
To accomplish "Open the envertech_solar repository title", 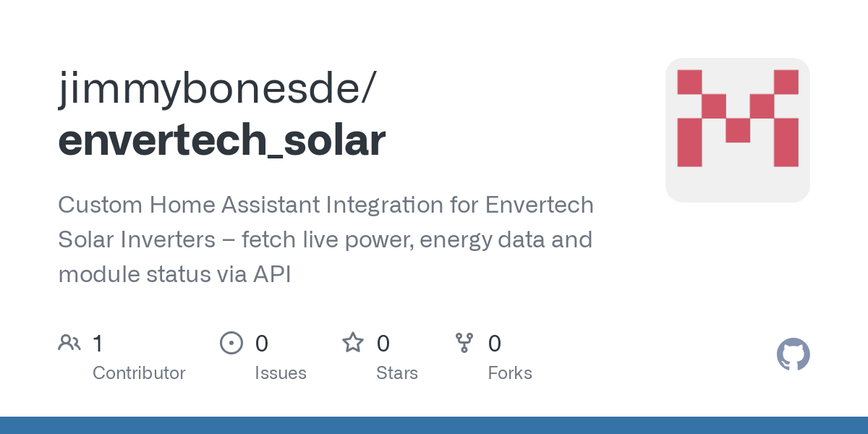I will point(221,140).
